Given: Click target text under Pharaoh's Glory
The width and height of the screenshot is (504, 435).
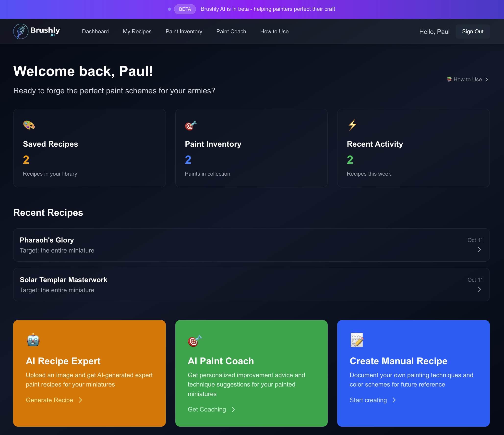Looking at the screenshot, I should coord(57,250).
